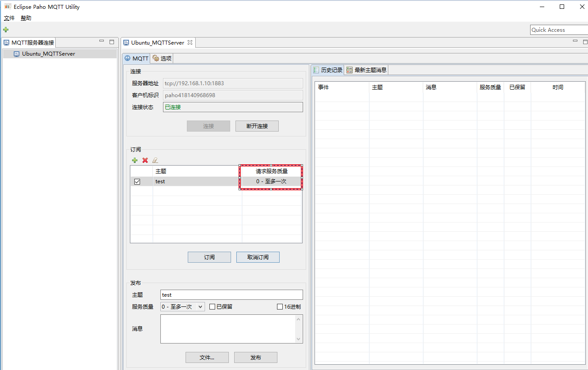Screen dimensions: 588x370
Task: Select the test topic cell in subscriptions
Action: [x=197, y=181]
